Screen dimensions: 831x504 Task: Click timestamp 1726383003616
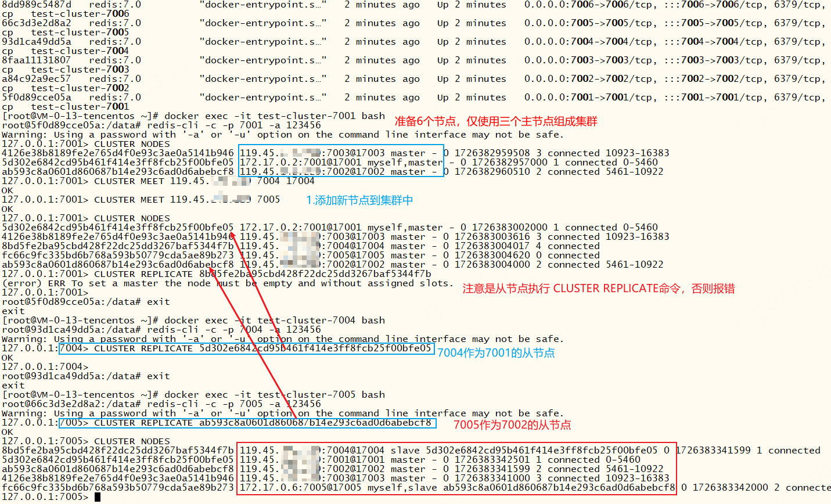(x=492, y=237)
